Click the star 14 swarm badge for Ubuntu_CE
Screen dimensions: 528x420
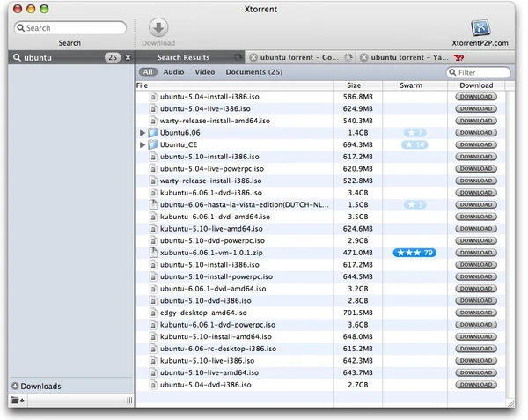point(414,144)
